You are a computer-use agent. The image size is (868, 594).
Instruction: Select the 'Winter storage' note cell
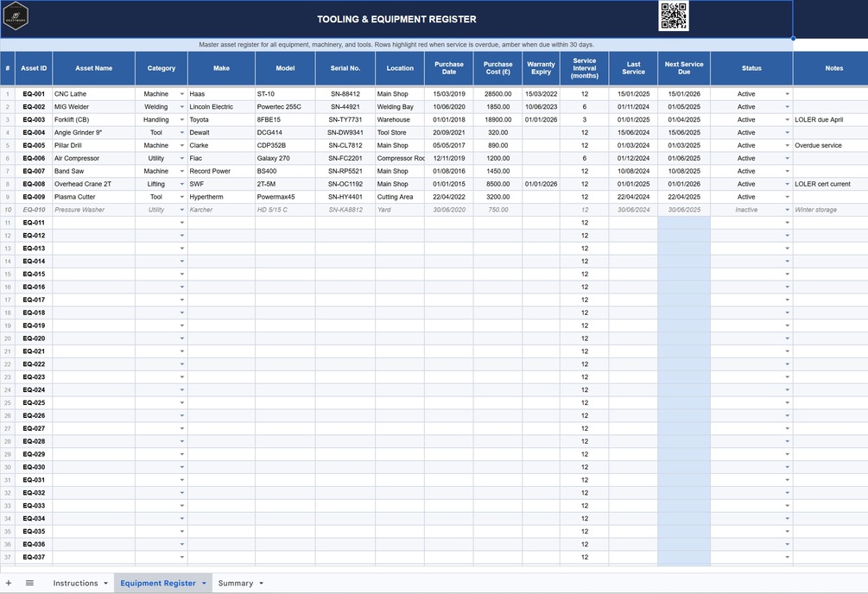(x=830, y=210)
